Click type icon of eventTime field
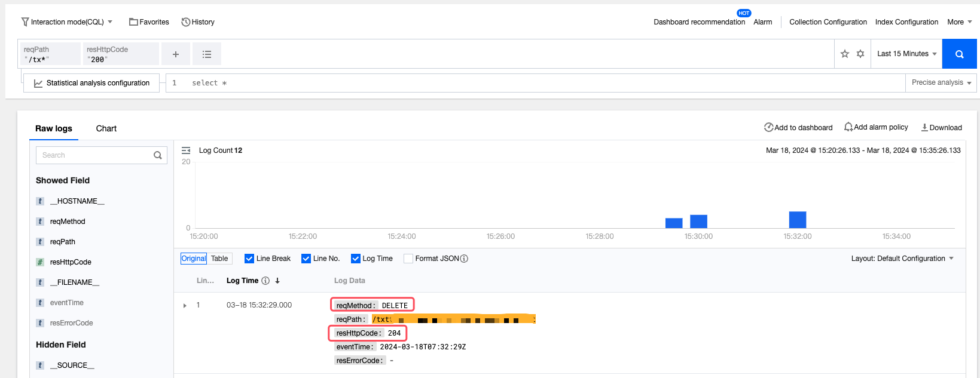980x378 pixels. (40, 303)
